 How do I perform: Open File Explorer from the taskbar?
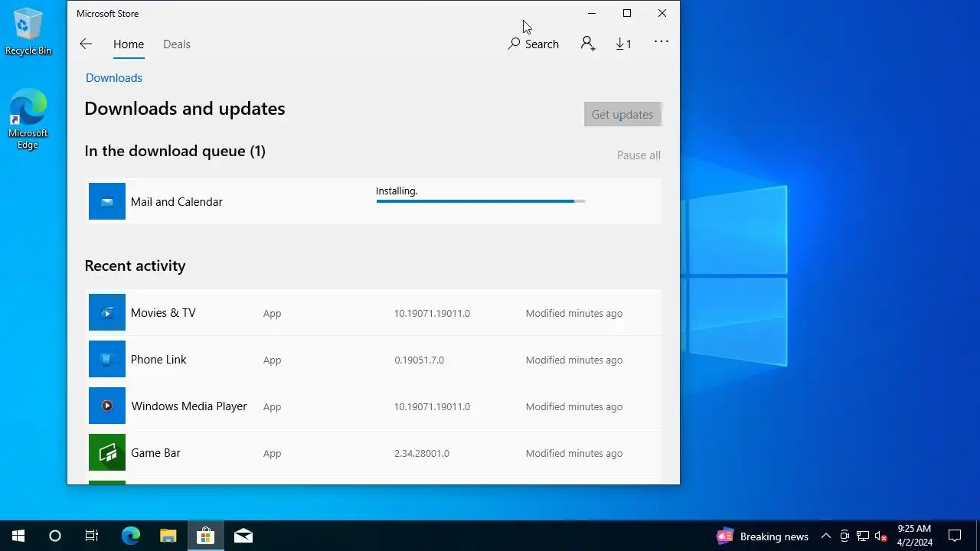tap(168, 536)
